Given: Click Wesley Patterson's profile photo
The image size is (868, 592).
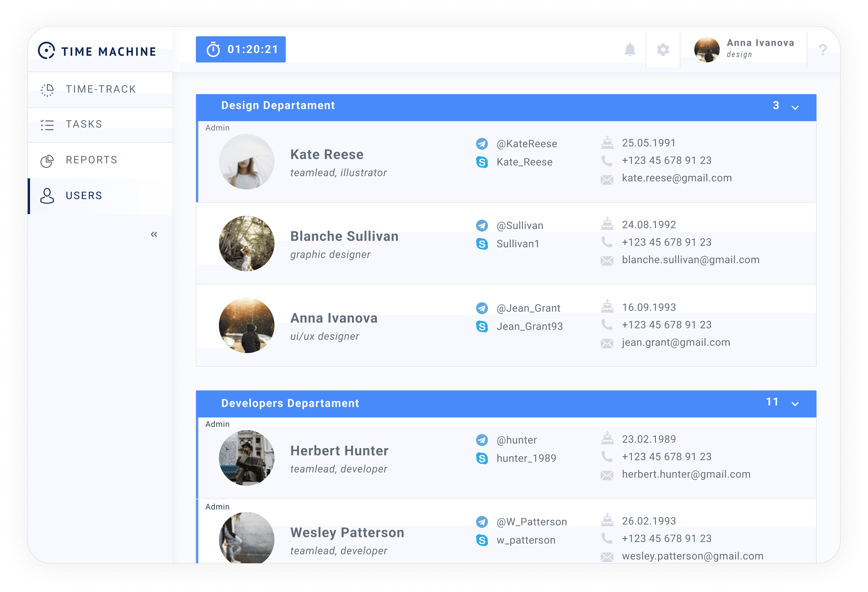Looking at the screenshot, I should 246,538.
